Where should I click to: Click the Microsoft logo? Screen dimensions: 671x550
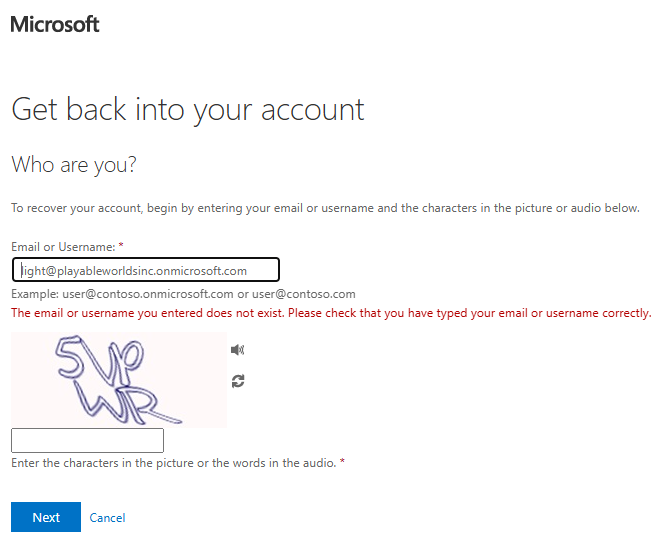(x=55, y=24)
